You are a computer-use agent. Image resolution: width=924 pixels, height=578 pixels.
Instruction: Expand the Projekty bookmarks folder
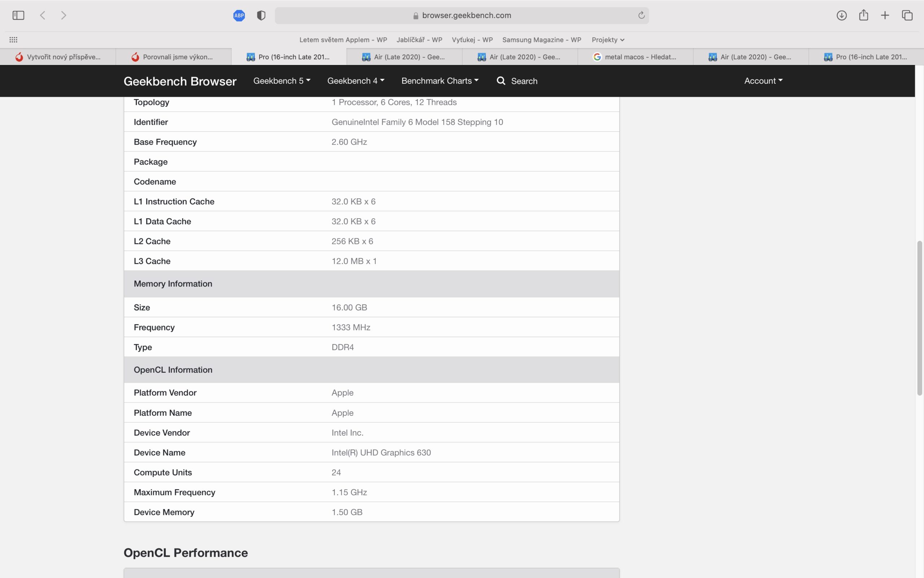608,40
